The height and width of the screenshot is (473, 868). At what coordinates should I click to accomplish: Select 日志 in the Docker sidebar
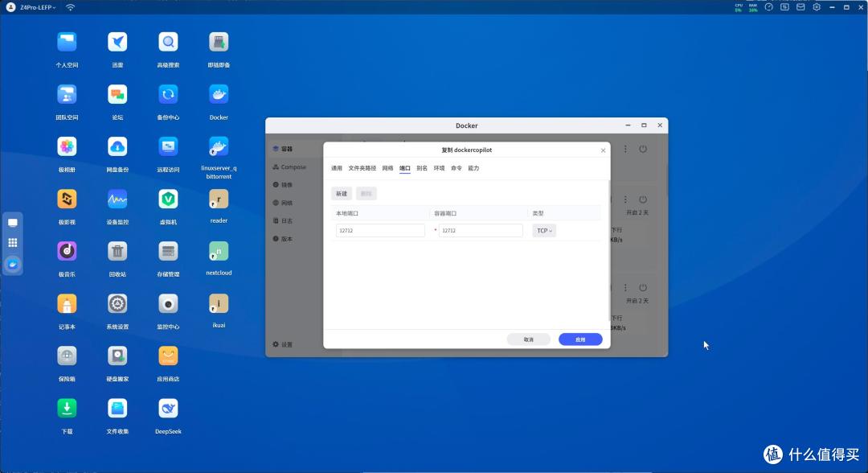[283, 220]
